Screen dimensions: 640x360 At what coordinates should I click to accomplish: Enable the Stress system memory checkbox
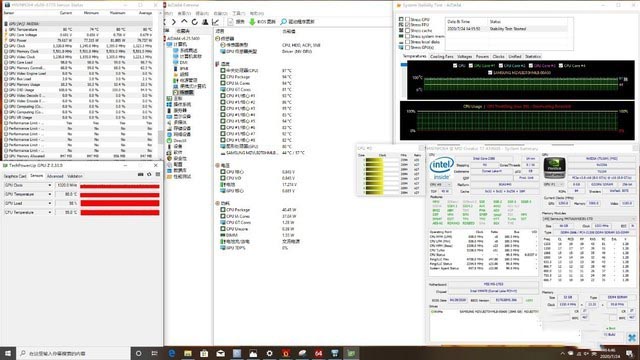407,36
